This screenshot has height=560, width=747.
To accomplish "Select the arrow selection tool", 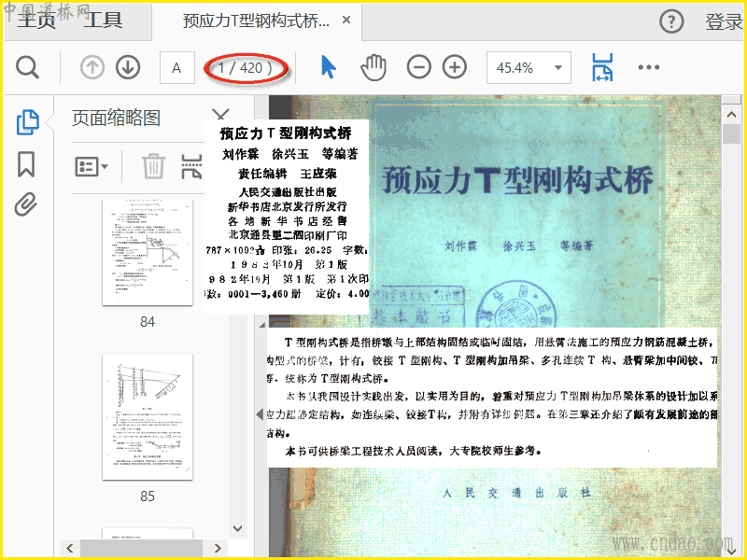I will coord(329,66).
